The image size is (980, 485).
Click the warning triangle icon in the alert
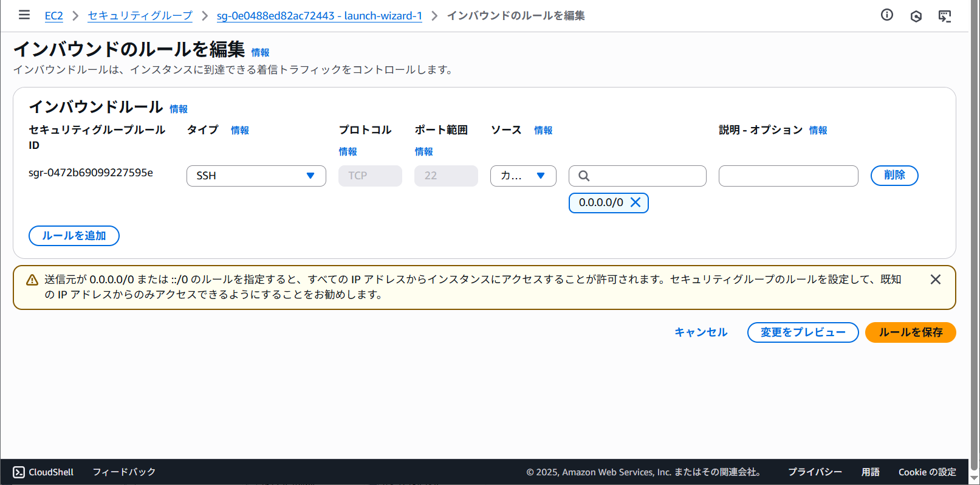(x=32, y=280)
